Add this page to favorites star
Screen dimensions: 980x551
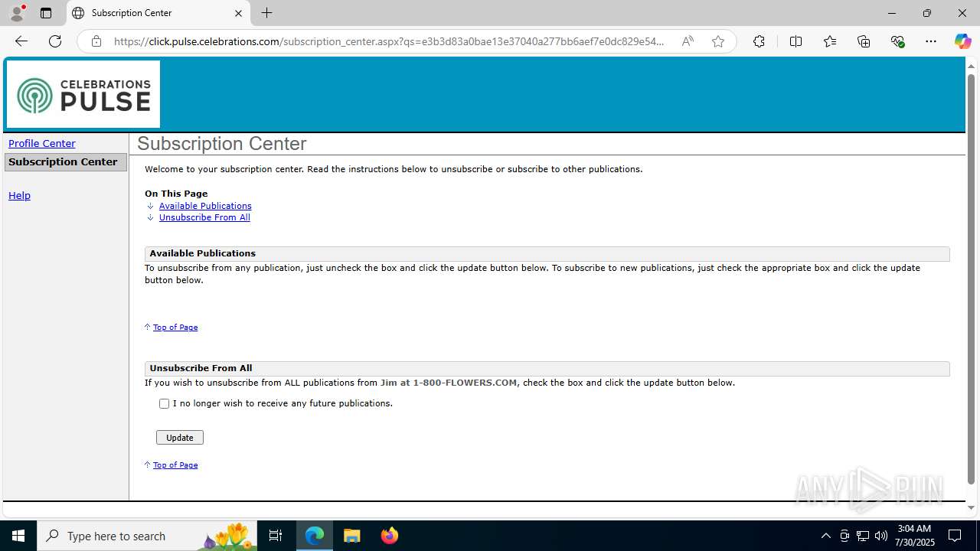point(717,41)
